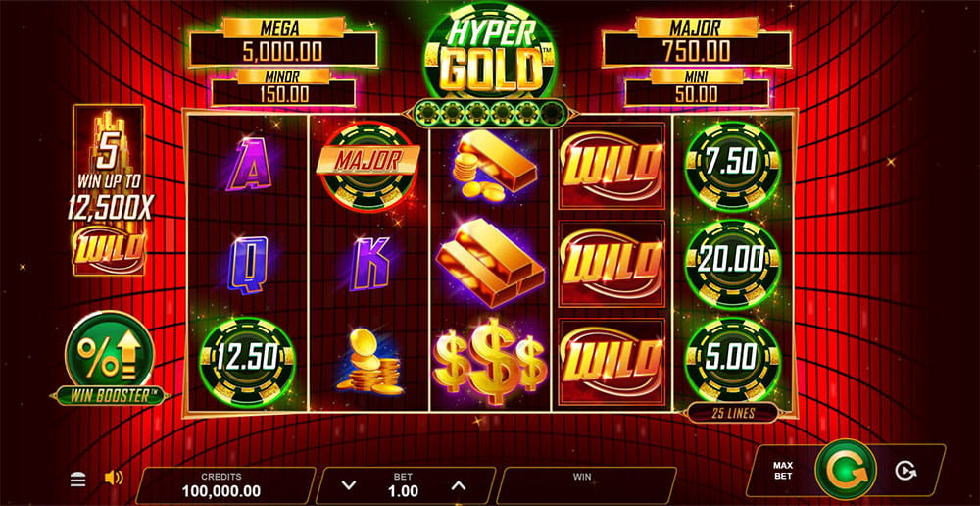Click the green spin button
This screenshot has width=980, height=506.
[x=846, y=471]
